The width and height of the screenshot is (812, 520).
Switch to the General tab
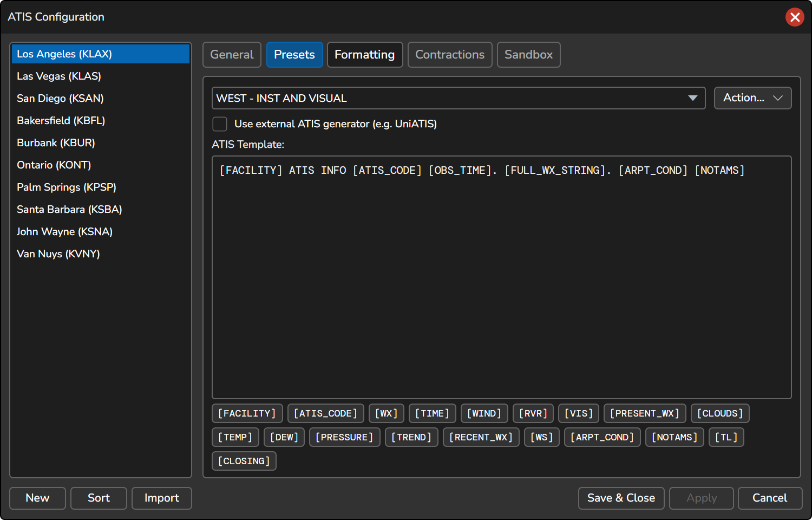click(232, 55)
